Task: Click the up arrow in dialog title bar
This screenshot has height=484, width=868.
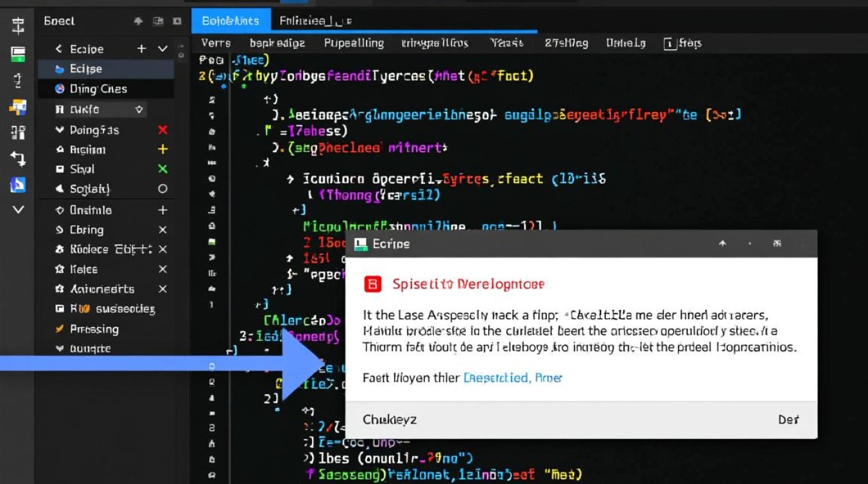Action: pos(723,244)
